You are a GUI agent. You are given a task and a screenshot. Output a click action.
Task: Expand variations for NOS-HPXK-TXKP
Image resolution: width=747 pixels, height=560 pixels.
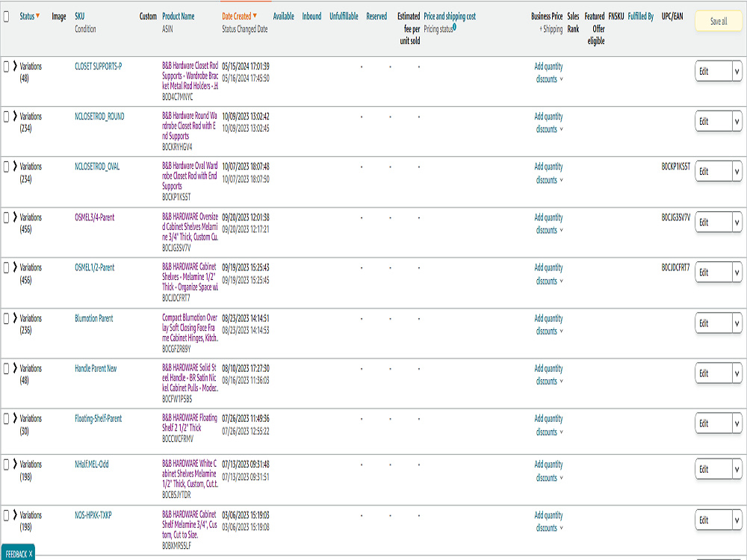pyautogui.click(x=15, y=514)
